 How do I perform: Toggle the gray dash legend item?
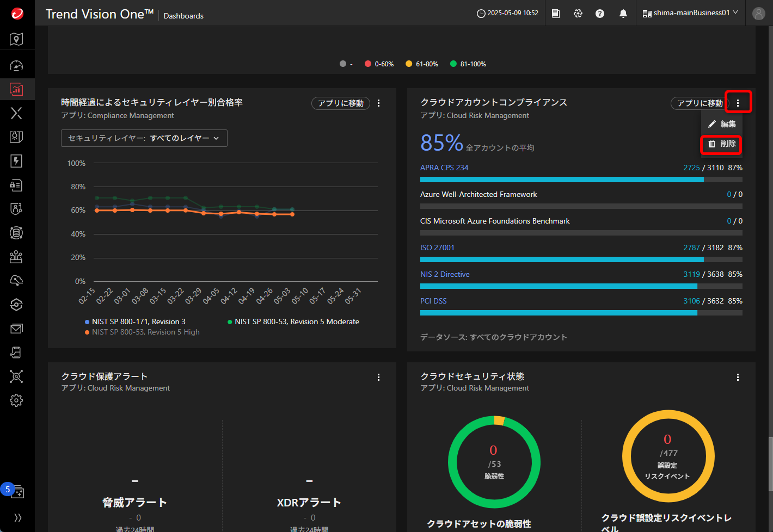coord(346,64)
